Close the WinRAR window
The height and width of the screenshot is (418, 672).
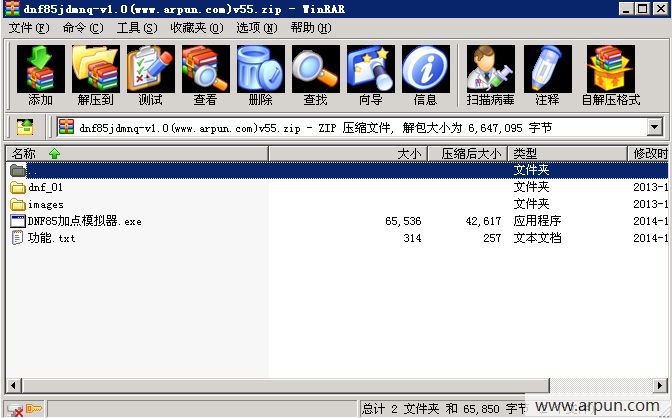[660, 9]
